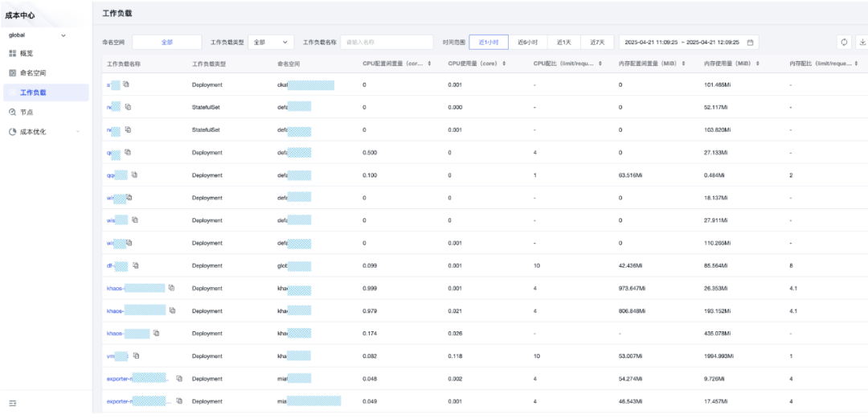Open 工作负载 sidebar item

[46, 92]
